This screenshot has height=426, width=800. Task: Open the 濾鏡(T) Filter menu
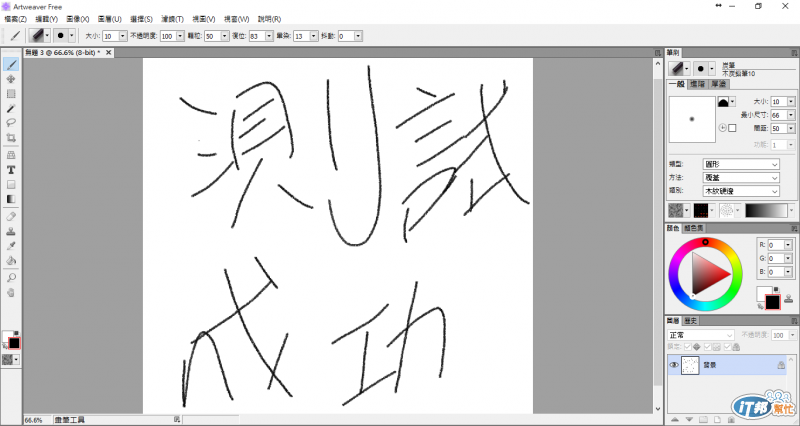pyautogui.click(x=172, y=19)
